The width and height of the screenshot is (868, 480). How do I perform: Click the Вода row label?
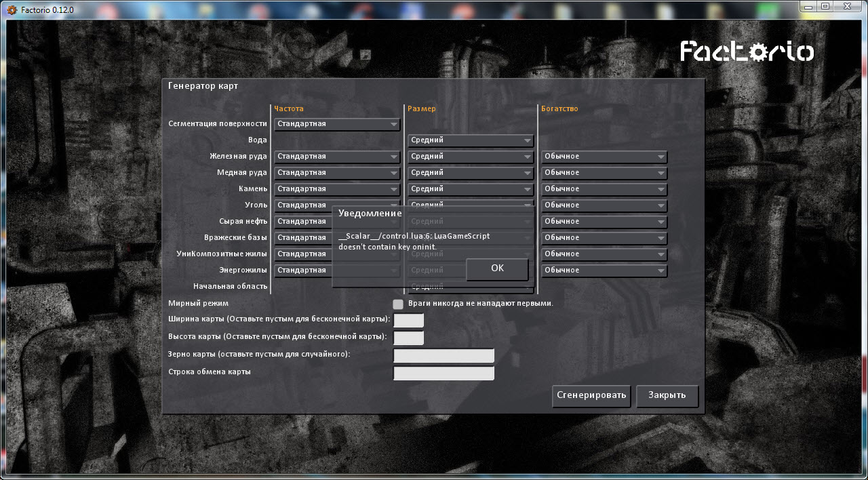tap(258, 140)
